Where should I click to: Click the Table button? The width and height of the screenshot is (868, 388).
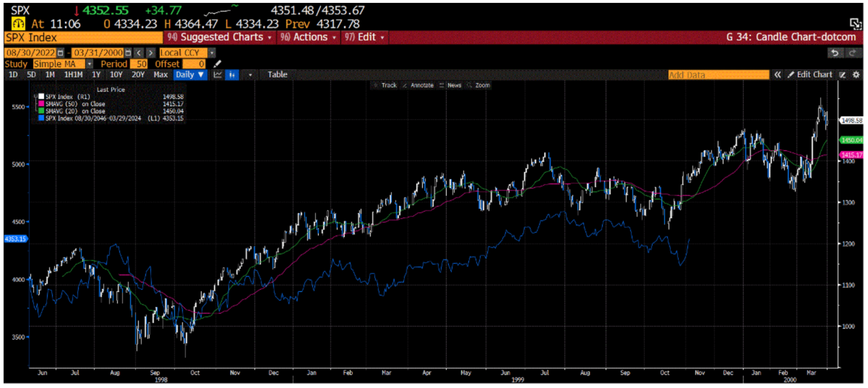(x=277, y=75)
